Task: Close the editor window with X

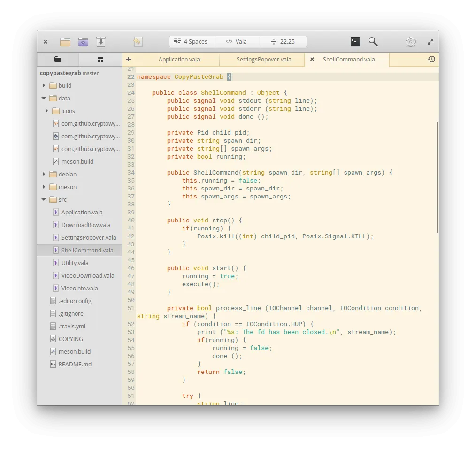Action: pos(46,42)
